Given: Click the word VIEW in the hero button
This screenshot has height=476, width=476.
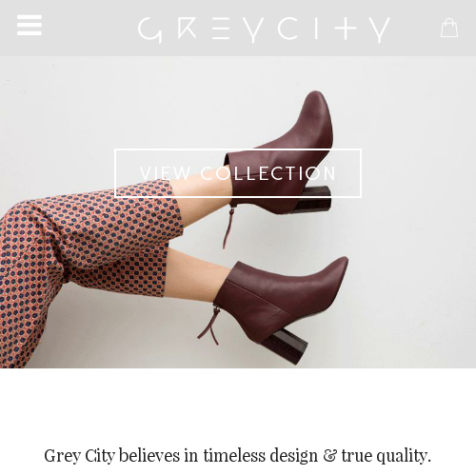Looking at the screenshot, I should point(165,173).
